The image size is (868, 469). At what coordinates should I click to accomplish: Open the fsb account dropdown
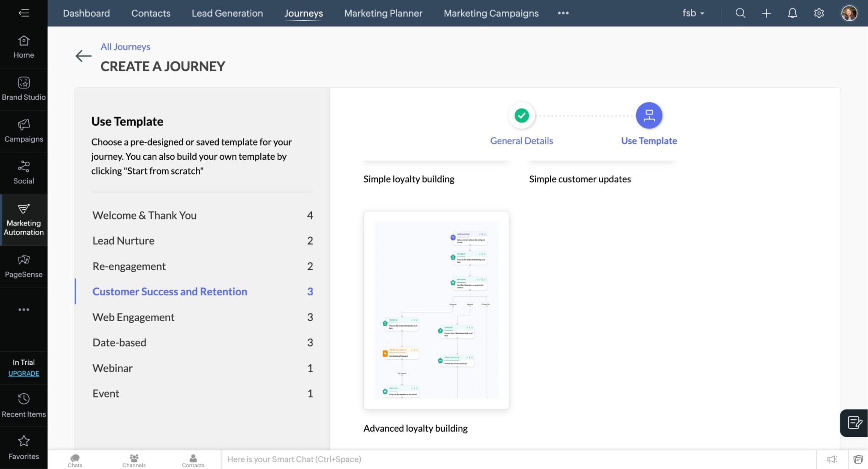pyautogui.click(x=693, y=13)
